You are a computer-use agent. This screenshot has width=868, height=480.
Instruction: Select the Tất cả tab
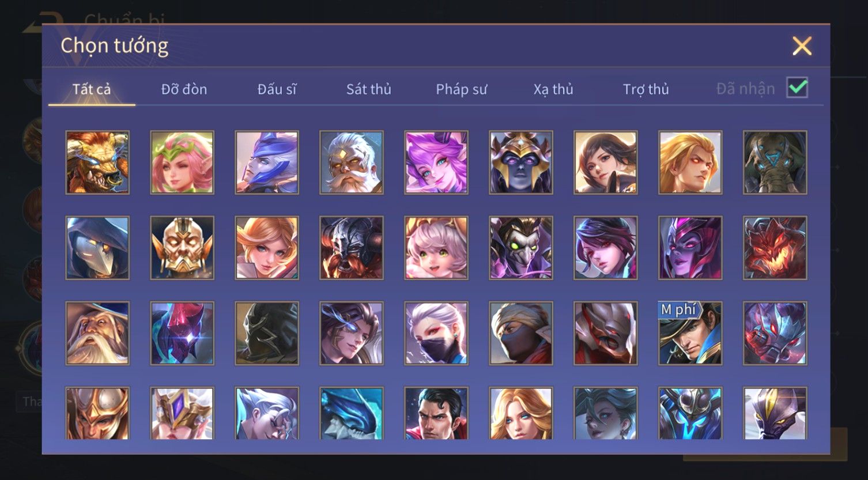(92, 89)
